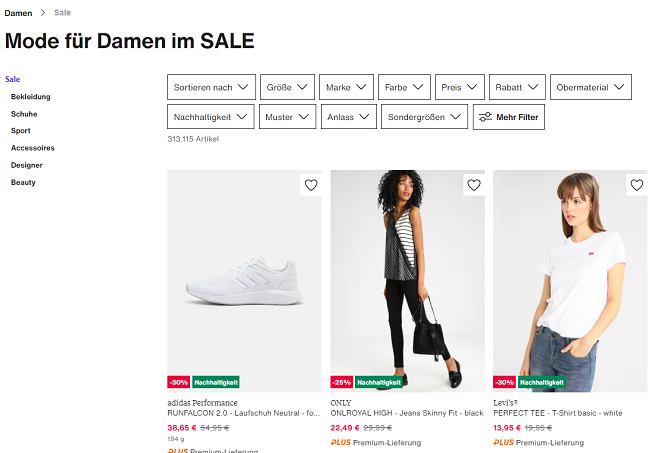This screenshot has width=670, height=453.
Task: Favorite the adidas Runfalcon shoe with heart
Action: (x=310, y=185)
